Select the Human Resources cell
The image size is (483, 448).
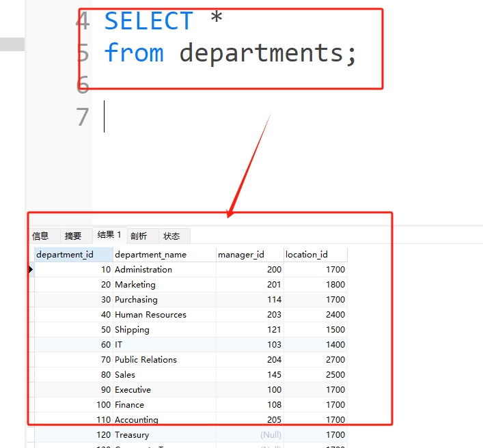tap(150, 315)
